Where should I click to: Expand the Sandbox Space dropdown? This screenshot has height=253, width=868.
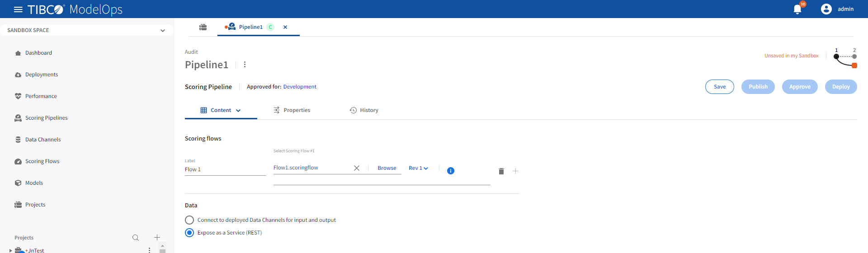tap(163, 31)
